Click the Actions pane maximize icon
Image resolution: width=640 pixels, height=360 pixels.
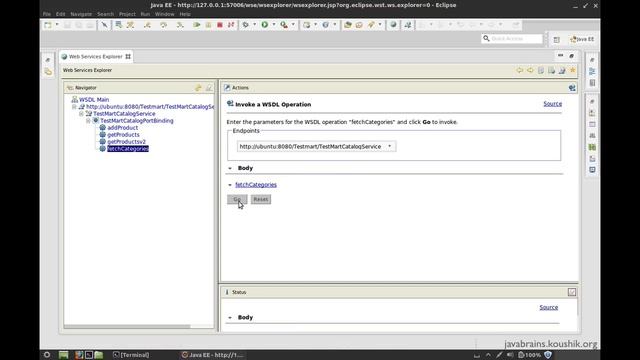pos(572,88)
